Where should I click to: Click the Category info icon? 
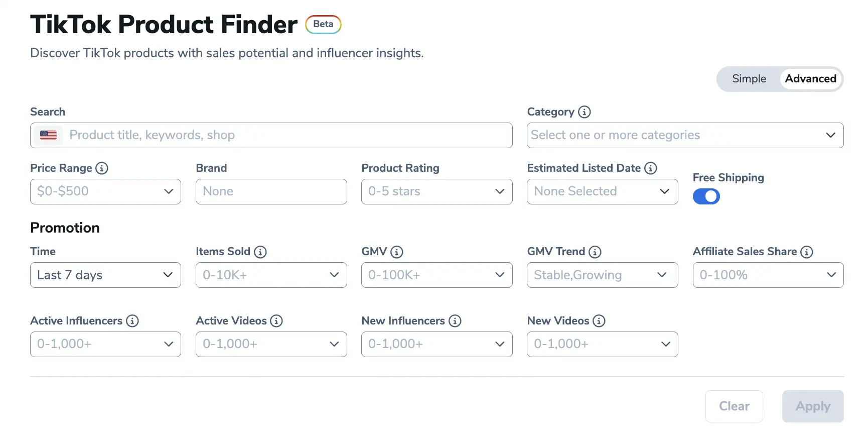[584, 112]
